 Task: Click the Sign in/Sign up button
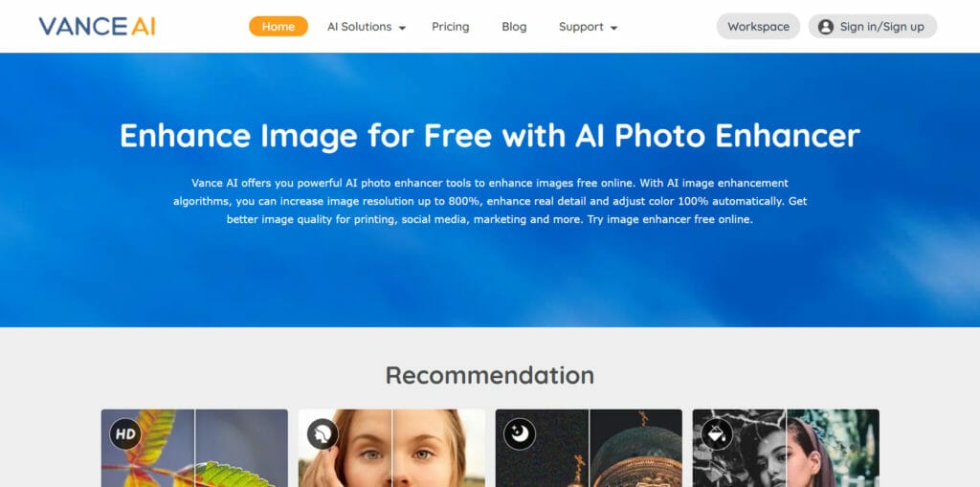873,26
